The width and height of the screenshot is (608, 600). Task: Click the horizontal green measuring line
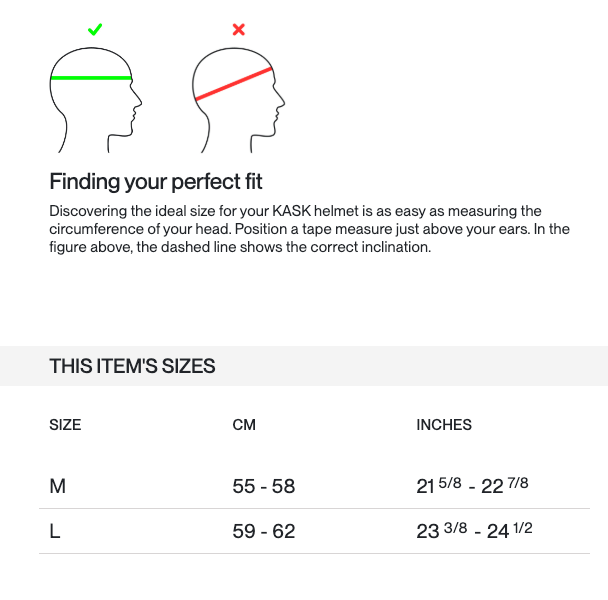point(91,77)
